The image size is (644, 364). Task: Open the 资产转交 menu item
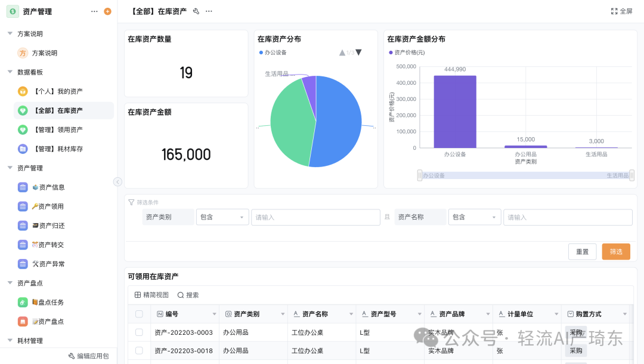point(49,244)
